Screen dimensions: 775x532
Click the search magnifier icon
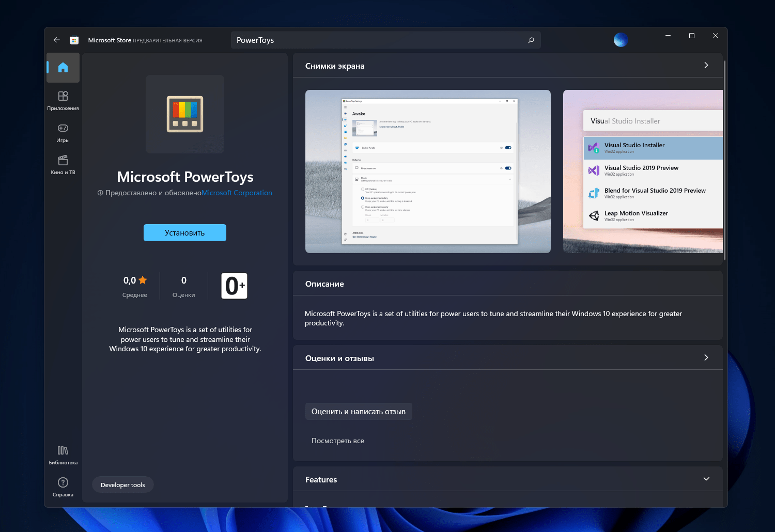coord(531,40)
